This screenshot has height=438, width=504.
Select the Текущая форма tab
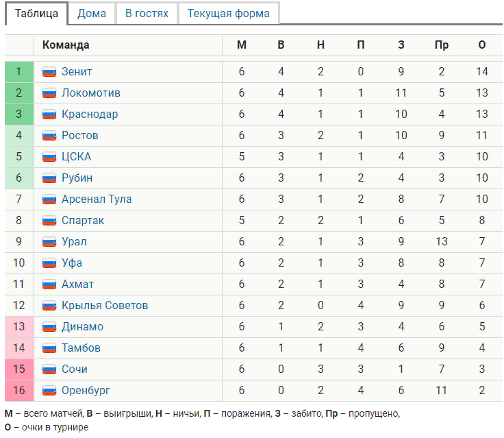[x=228, y=13]
